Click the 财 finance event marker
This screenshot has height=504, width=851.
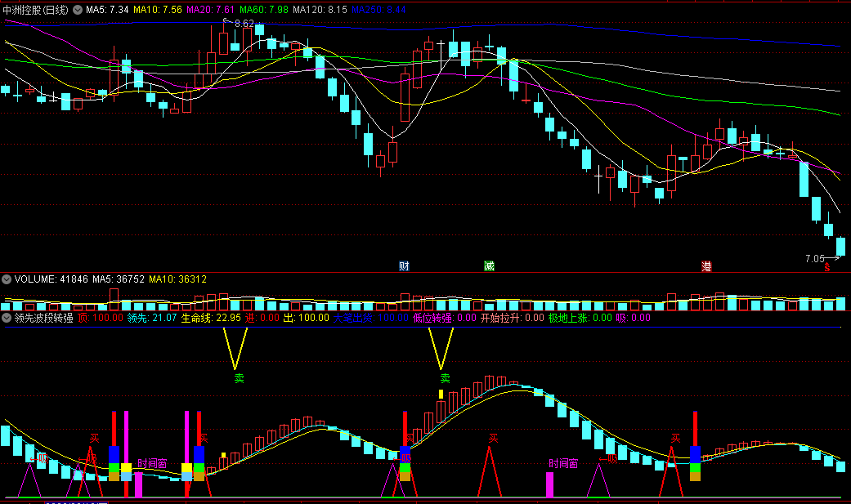pyautogui.click(x=404, y=265)
